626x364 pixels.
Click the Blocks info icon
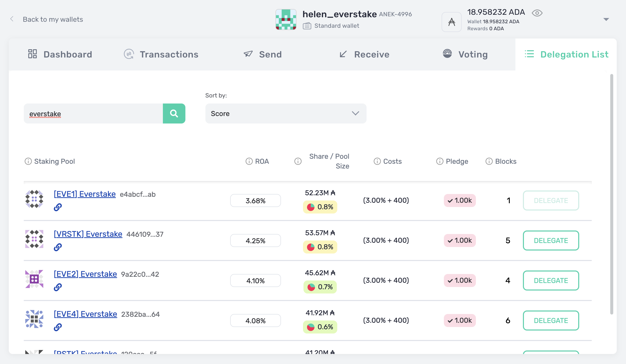pyautogui.click(x=489, y=161)
